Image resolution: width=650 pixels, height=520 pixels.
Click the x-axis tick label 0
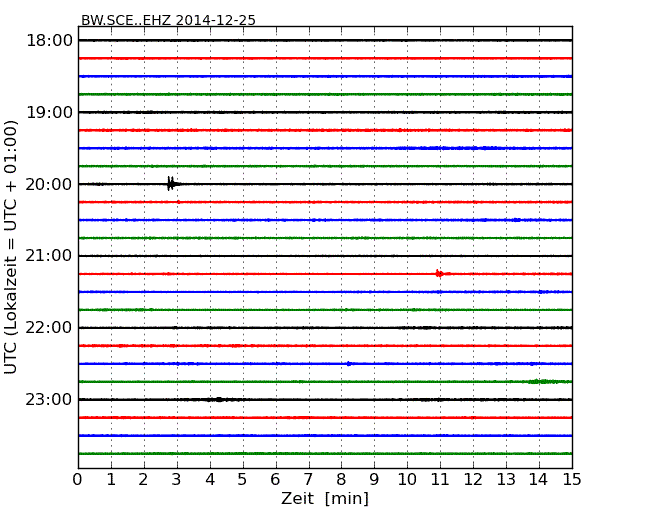[78, 479]
